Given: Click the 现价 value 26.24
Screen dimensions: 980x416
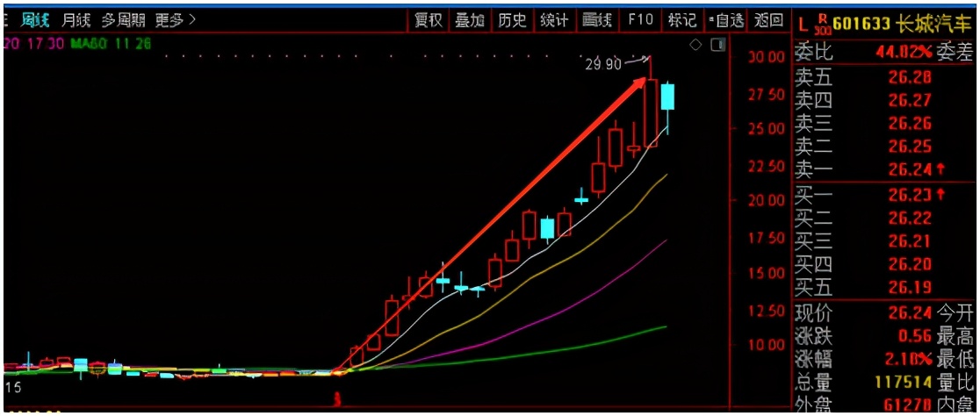Looking at the screenshot, I should pyautogui.click(x=911, y=312).
